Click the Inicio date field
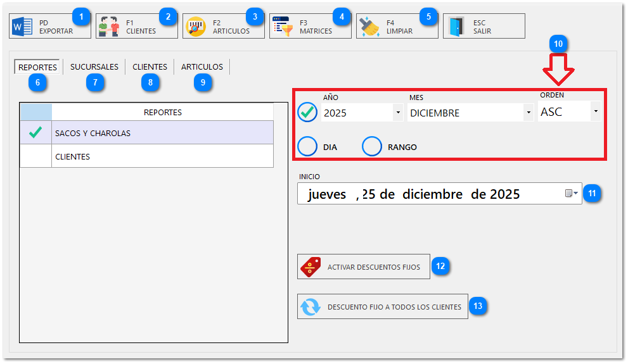The image size is (628, 364). pos(439,194)
